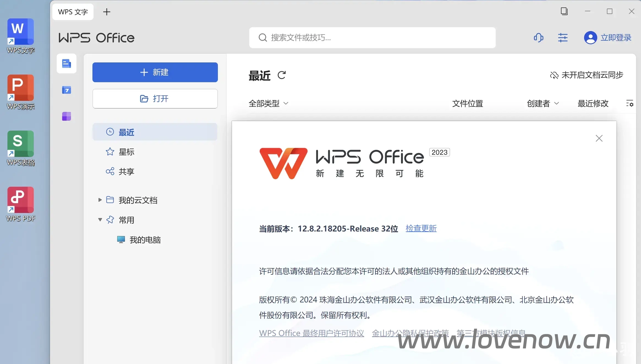Open the global settings sliders icon
The height and width of the screenshot is (364, 641).
[x=563, y=38]
